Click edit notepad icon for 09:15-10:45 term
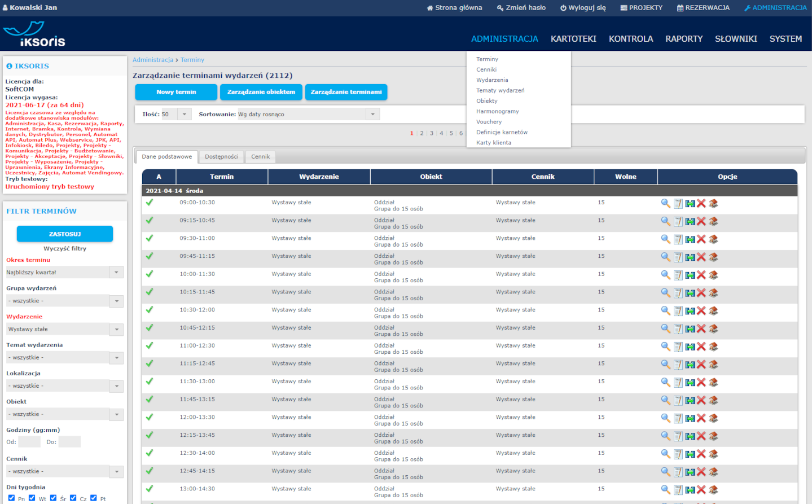The image size is (812, 504). tap(678, 221)
